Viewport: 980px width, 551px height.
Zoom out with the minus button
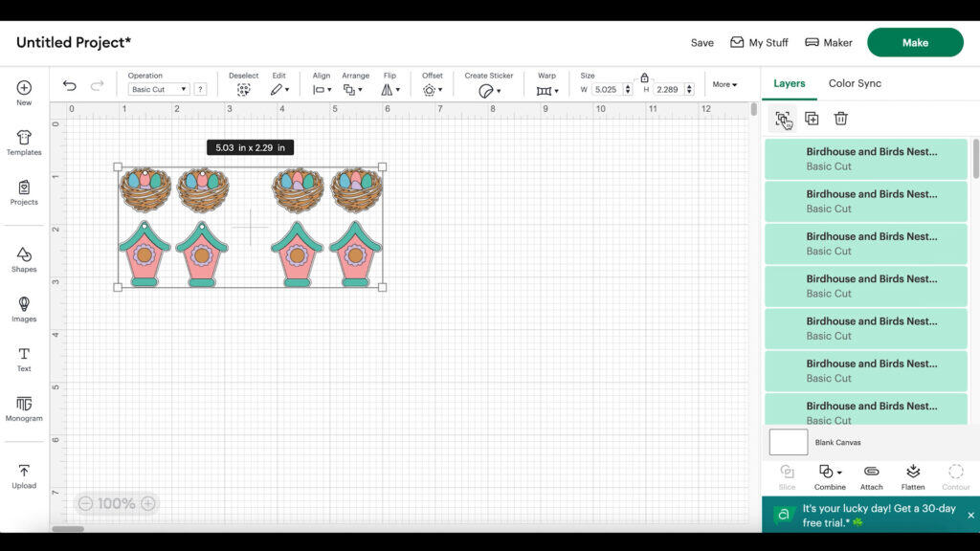(85, 503)
